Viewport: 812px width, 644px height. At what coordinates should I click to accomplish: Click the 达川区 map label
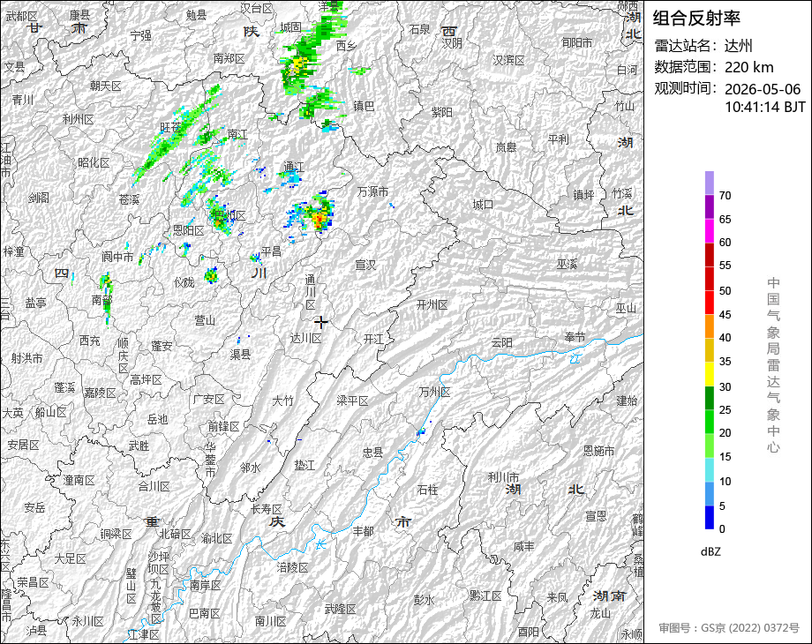pos(305,338)
